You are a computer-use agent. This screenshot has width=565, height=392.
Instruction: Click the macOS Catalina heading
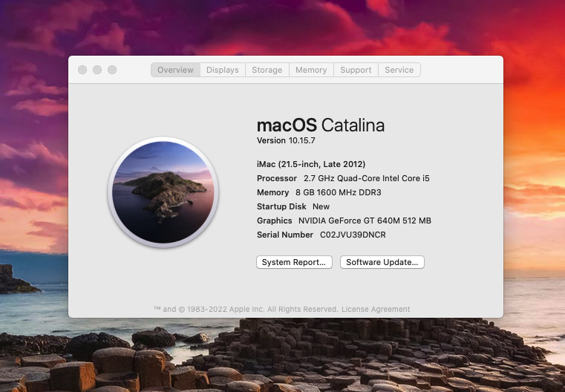[x=320, y=125]
